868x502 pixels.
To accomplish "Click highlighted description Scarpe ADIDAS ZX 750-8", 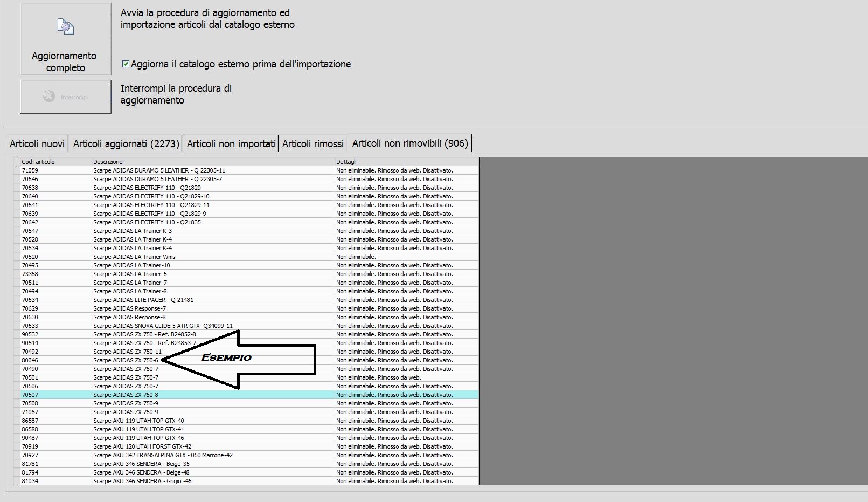I will tap(126, 395).
